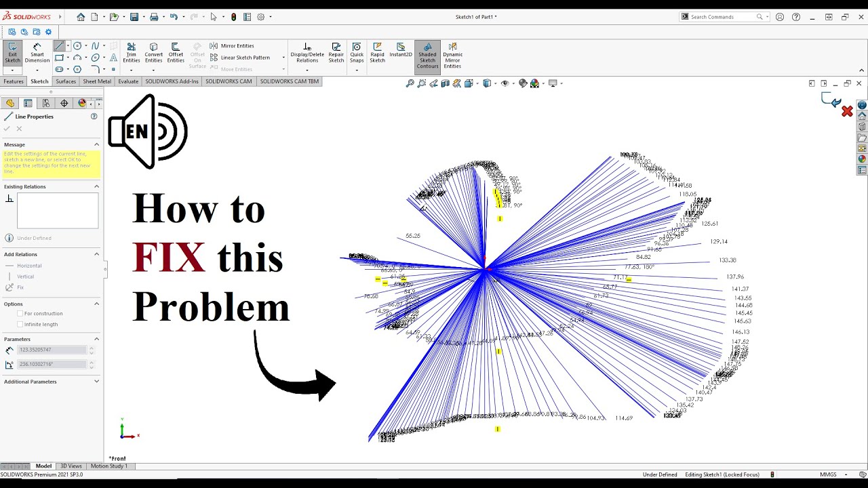
Task: Click the red X to cancel the sketch
Action: pos(847,111)
